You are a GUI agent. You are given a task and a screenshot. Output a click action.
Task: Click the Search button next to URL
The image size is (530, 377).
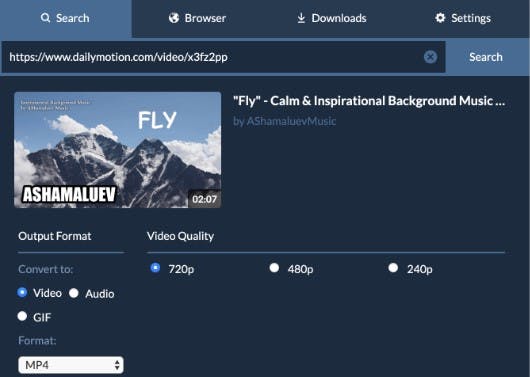tap(486, 57)
